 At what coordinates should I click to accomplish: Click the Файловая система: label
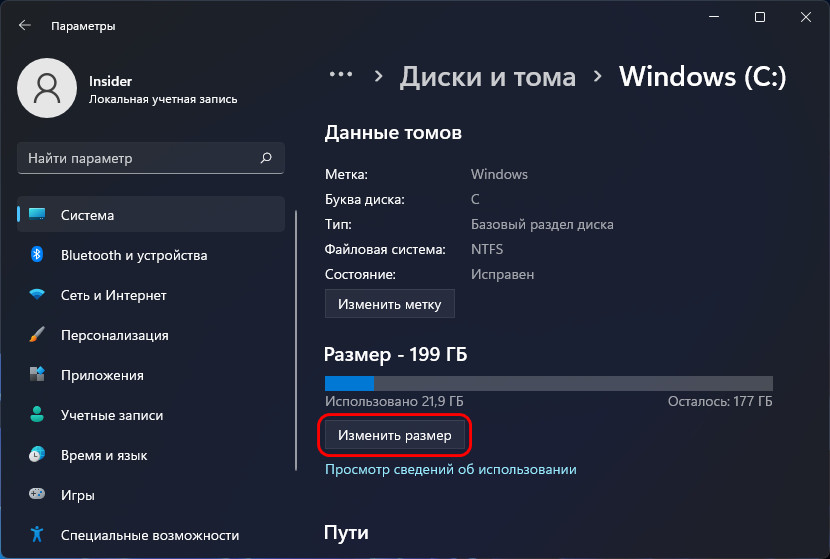coord(385,249)
